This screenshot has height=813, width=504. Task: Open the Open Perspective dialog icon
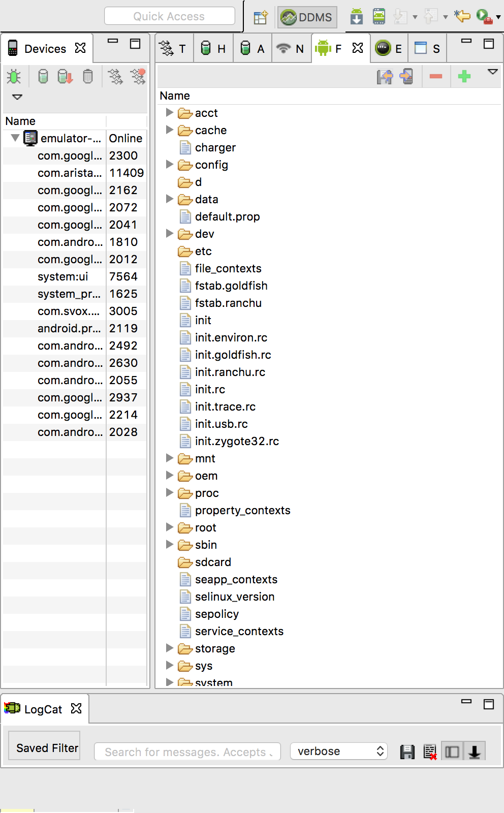click(x=261, y=17)
